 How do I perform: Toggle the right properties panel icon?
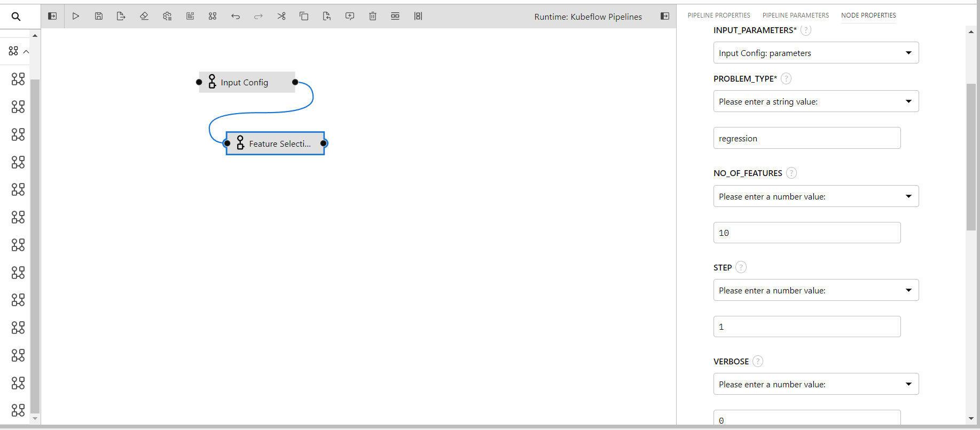665,16
